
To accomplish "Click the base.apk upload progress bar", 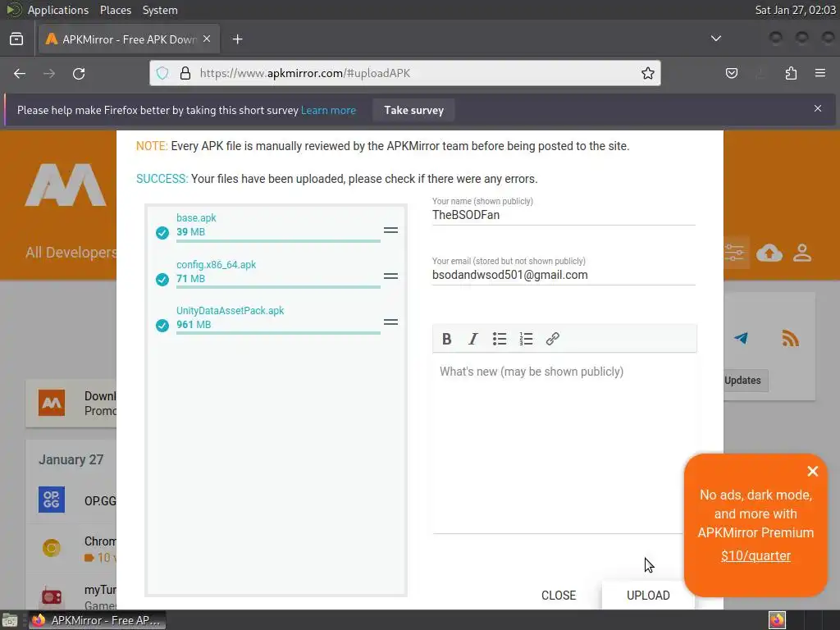I will coord(278,242).
